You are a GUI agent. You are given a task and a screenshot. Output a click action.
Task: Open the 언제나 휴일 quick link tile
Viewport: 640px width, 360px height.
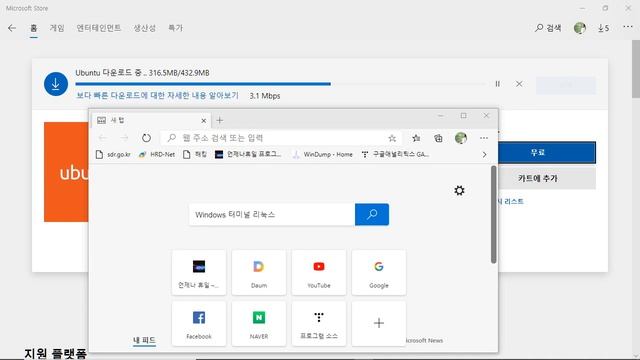pos(199,273)
